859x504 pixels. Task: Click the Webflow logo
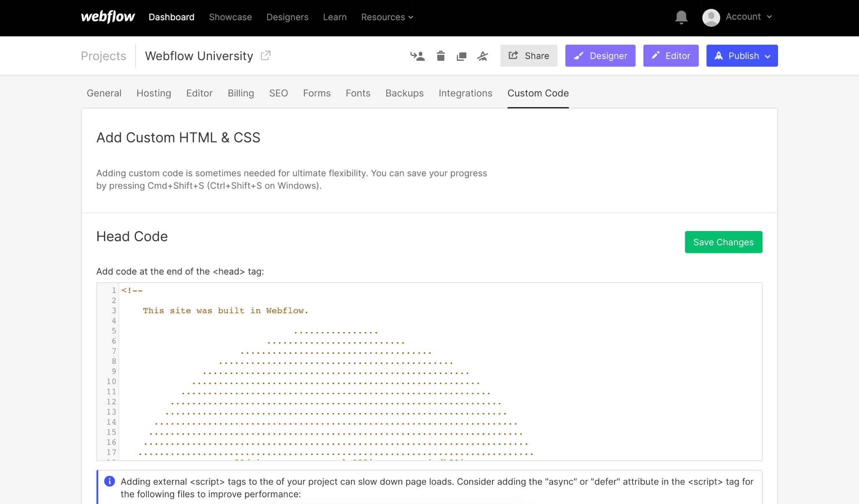(x=108, y=17)
